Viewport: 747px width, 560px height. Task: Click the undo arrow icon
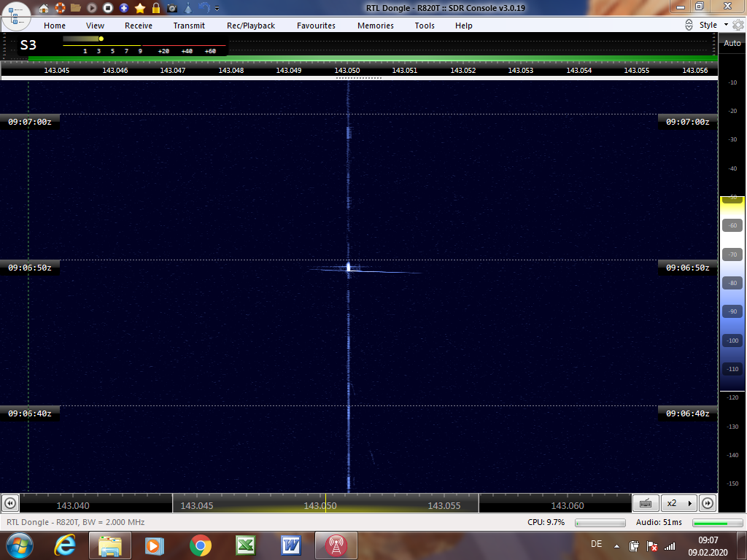coord(204,7)
